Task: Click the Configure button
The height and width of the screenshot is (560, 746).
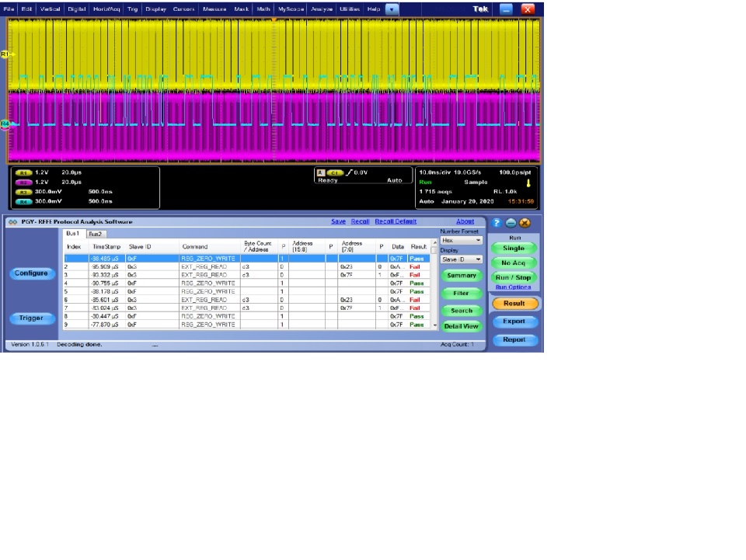Action: [x=31, y=273]
